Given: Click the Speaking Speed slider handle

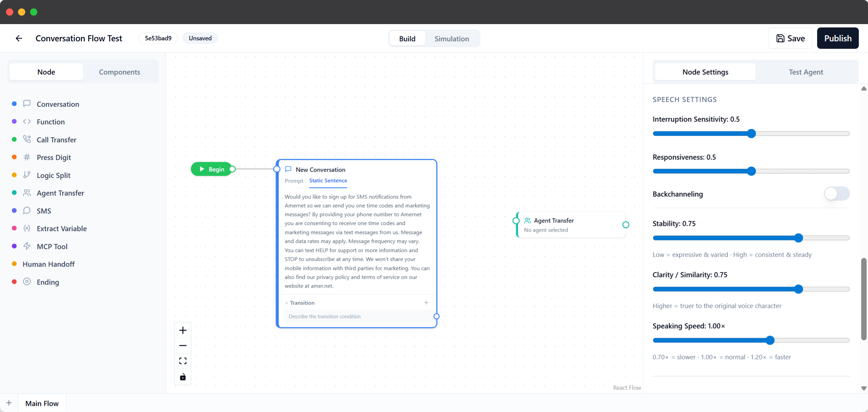Looking at the screenshot, I should pos(770,340).
